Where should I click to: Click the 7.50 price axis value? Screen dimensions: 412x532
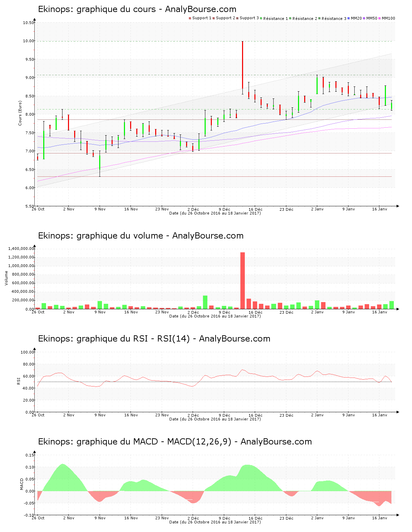30,133
